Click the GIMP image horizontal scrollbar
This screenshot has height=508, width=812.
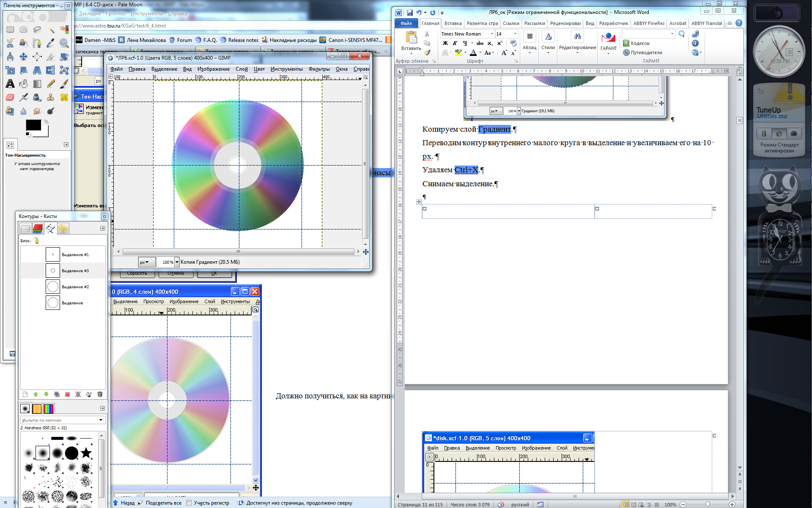238,251
